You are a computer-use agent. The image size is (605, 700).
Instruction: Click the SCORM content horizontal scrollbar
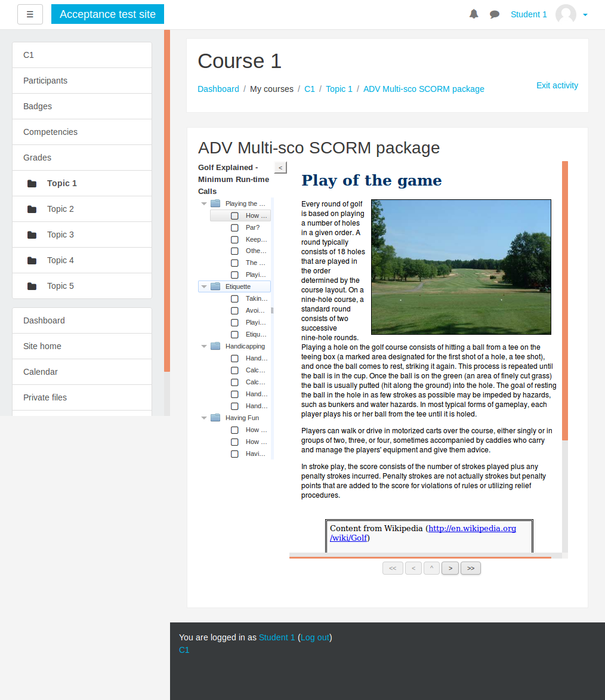420,556
